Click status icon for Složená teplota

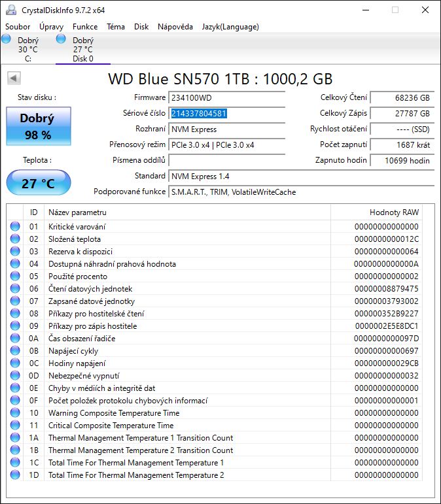pos(15,239)
